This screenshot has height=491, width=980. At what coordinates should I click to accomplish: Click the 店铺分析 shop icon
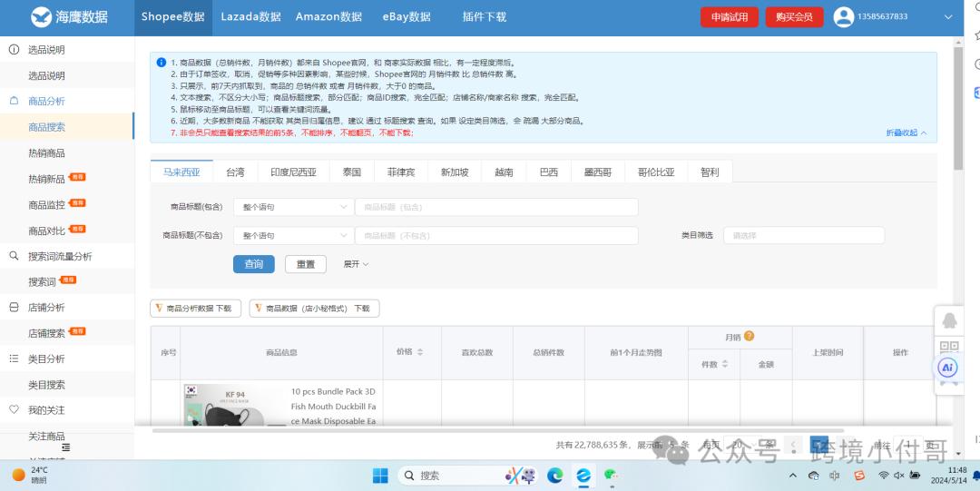point(13,307)
